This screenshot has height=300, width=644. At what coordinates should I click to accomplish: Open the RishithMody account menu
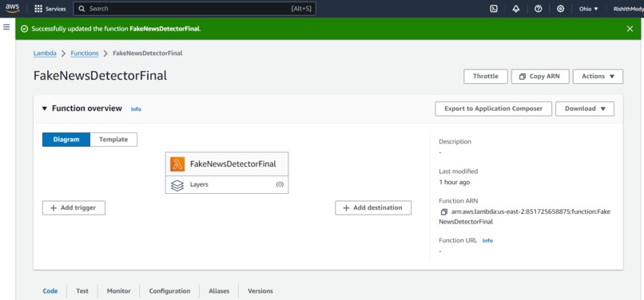(x=628, y=9)
